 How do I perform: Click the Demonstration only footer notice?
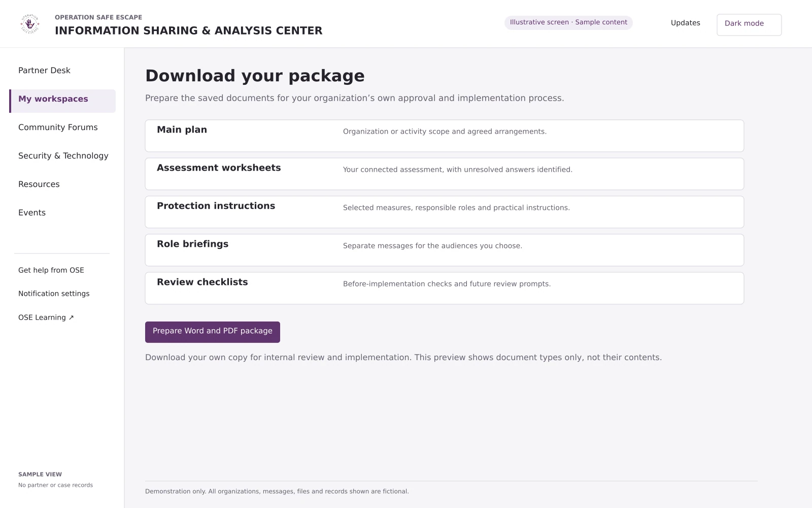pos(277,491)
